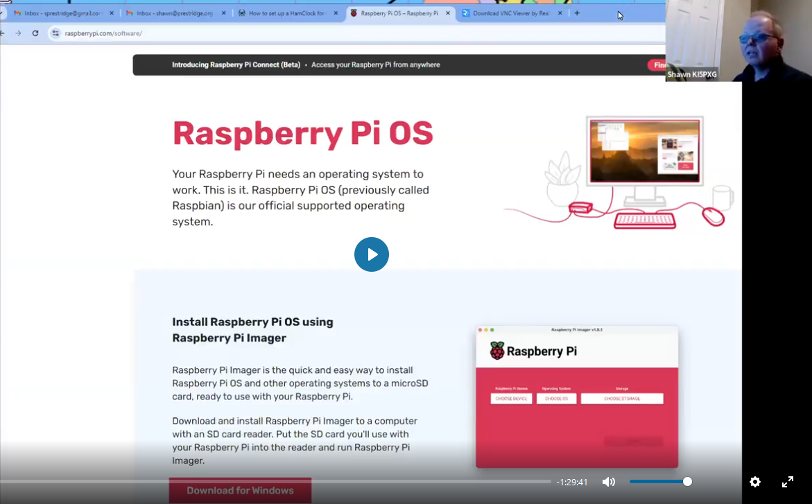The height and width of the screenshot is (504, 812).
Task: Click the browser forward arrow
Action: (18, 33)
